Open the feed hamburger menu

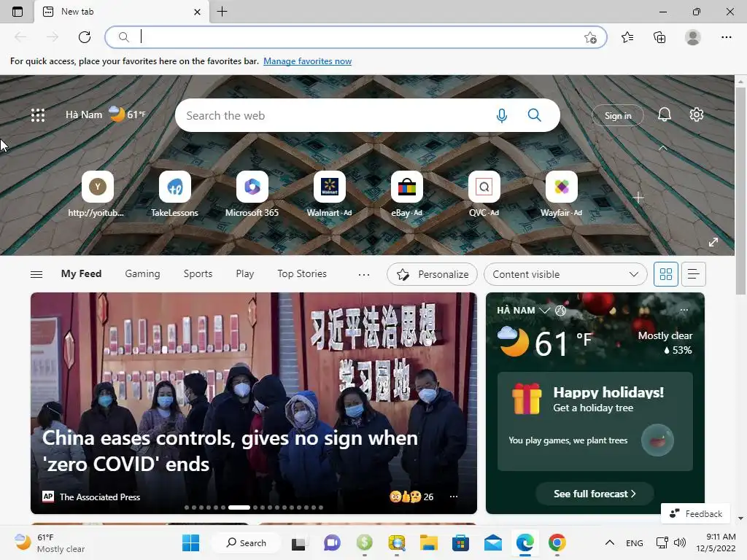36,274
